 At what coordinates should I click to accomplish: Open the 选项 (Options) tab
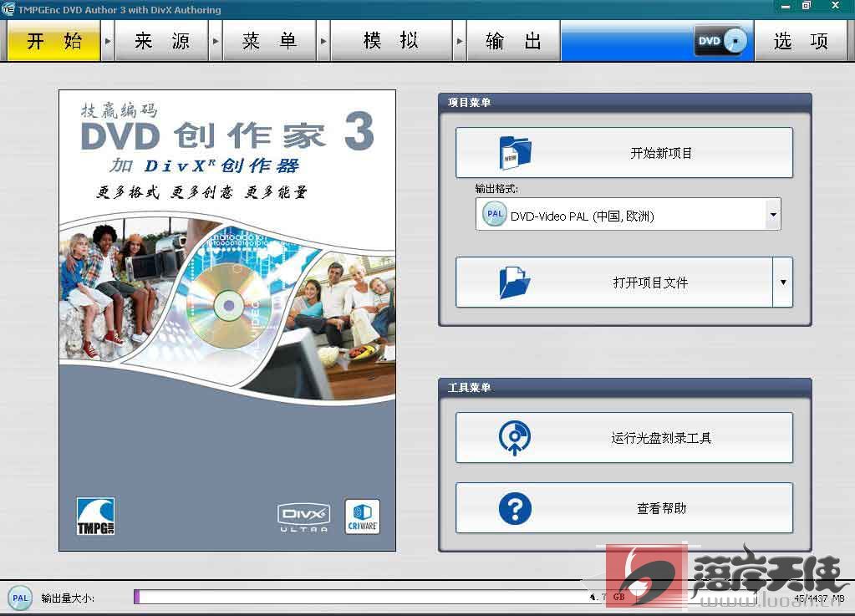tap(801, 41)
